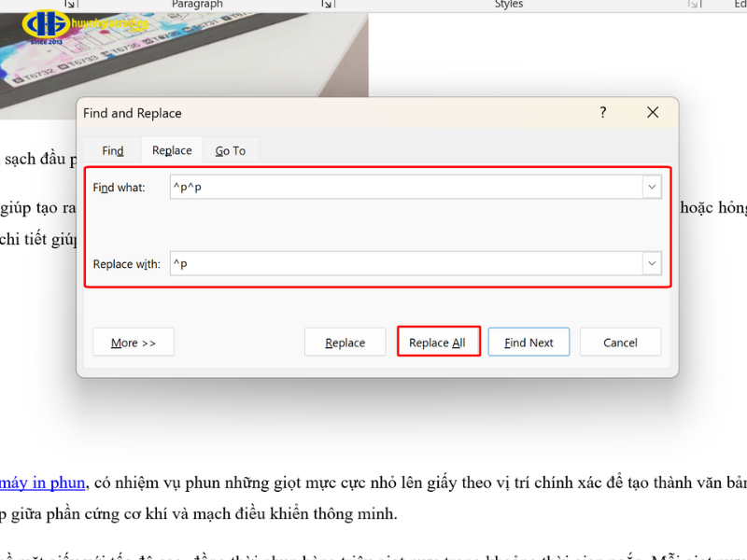Switch to the Go To tab

coord(230,150)
